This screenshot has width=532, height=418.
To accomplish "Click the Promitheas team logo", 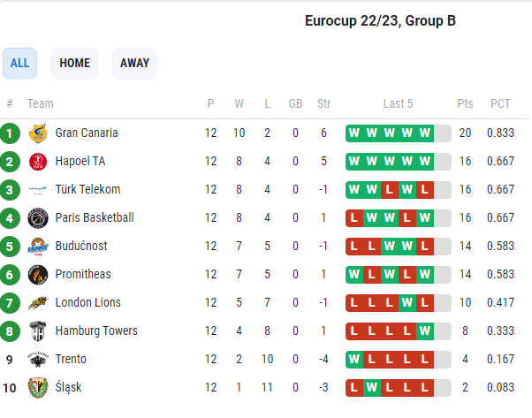I will point(37,275).
